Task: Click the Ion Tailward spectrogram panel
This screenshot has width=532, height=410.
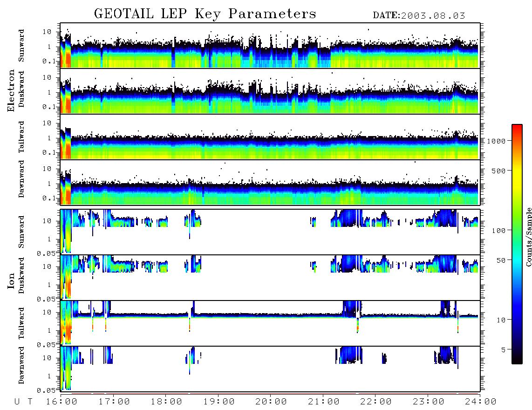Action: click(x=270, y=323)
